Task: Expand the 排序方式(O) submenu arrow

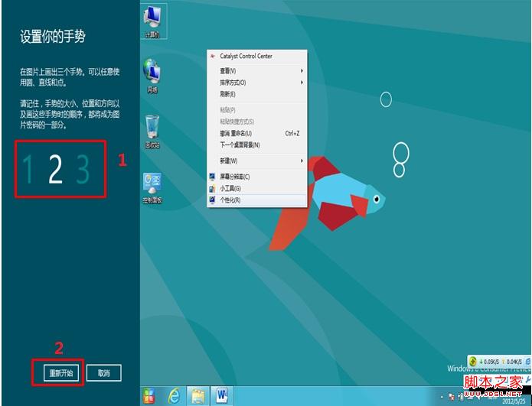Action: coord(302,83)
